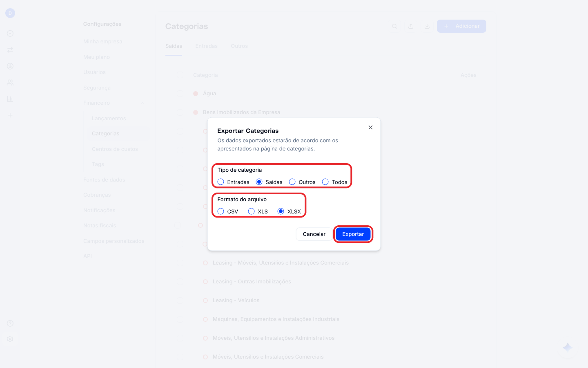Image resolution: width=588 pixels, height=368 pixels.
Task: Click the upload/import icon in header
Action: [x=411, y=26]
